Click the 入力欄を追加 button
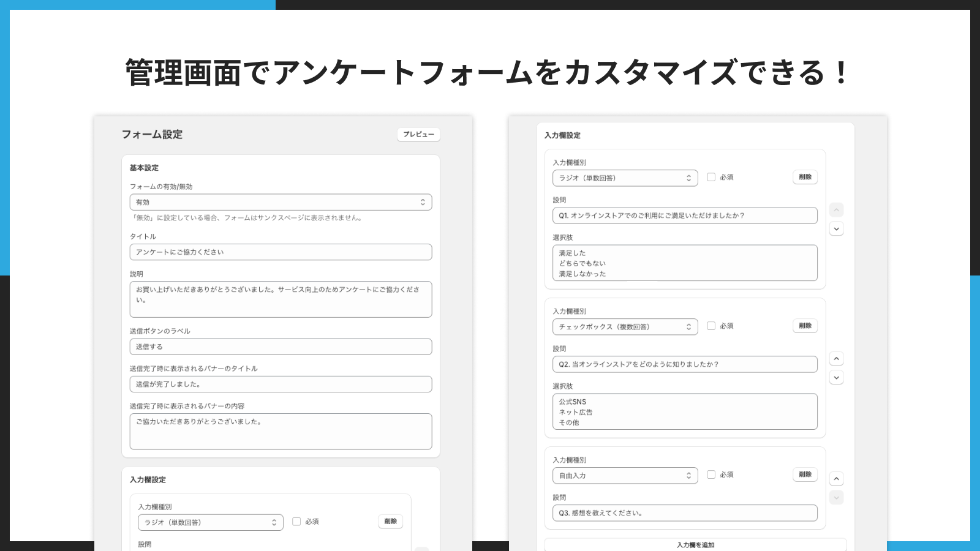The height and width of the screenshot is (551, 980). (x=695, y=544)
